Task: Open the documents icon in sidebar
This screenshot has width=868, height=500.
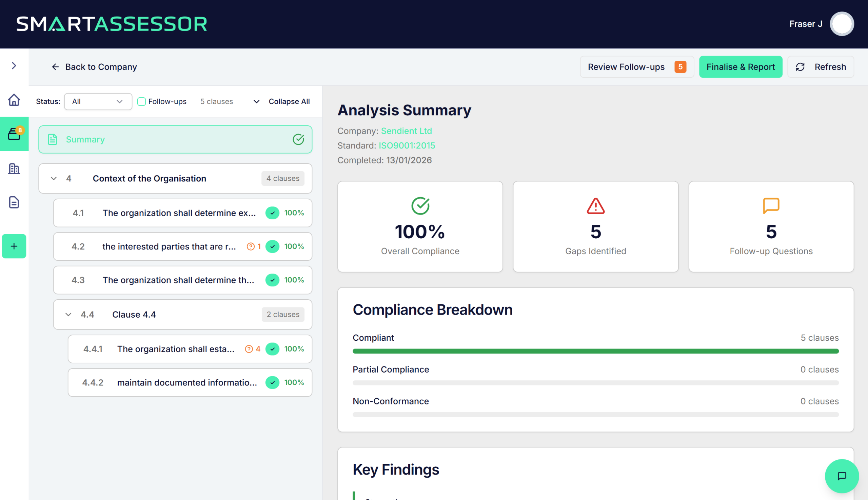Action: tap(14, 203)
